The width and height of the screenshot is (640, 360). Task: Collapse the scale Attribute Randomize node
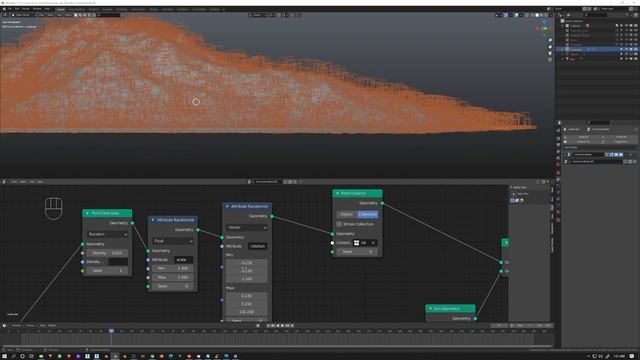point(153,220)
